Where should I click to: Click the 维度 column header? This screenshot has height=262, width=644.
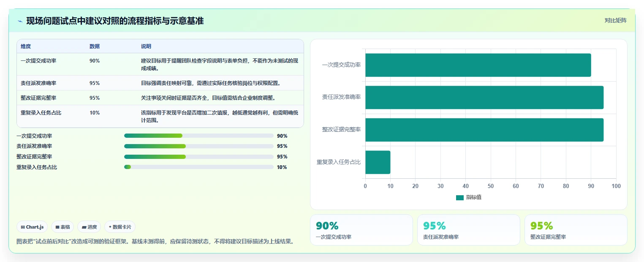coord(26,46)
